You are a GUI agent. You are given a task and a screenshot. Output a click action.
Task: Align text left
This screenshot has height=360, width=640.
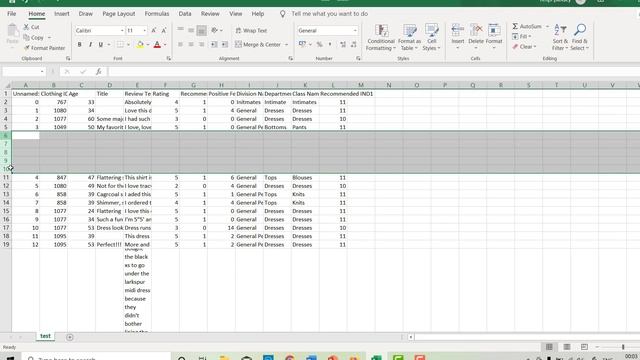coord(180,44)
